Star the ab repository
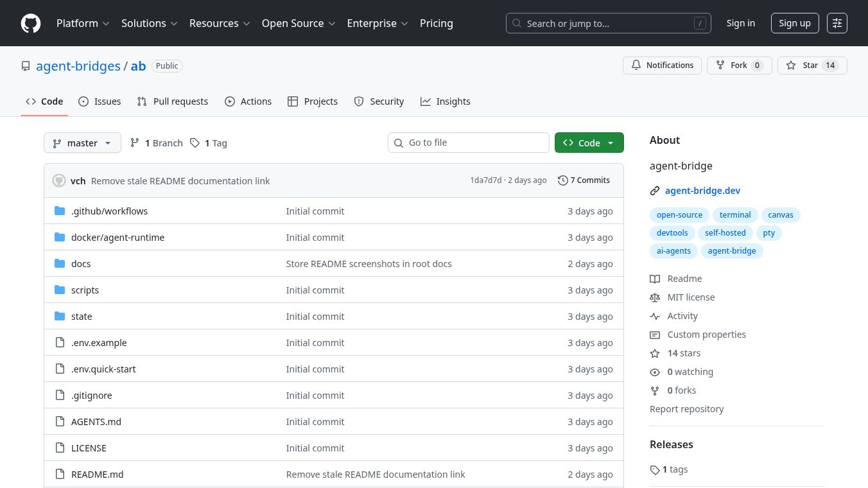This screenshot has height=488, width=868. coord(803,65)
